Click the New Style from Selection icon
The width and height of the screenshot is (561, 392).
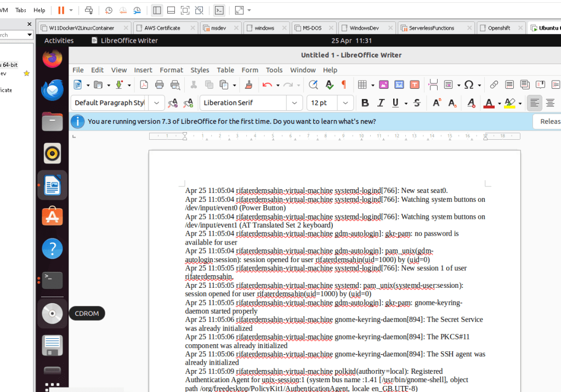coord(188,103)
